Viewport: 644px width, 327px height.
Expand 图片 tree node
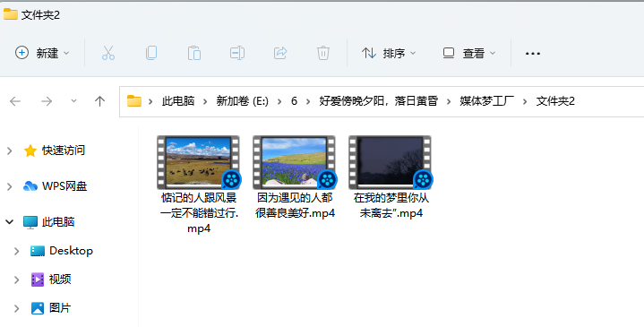(17, 308)
